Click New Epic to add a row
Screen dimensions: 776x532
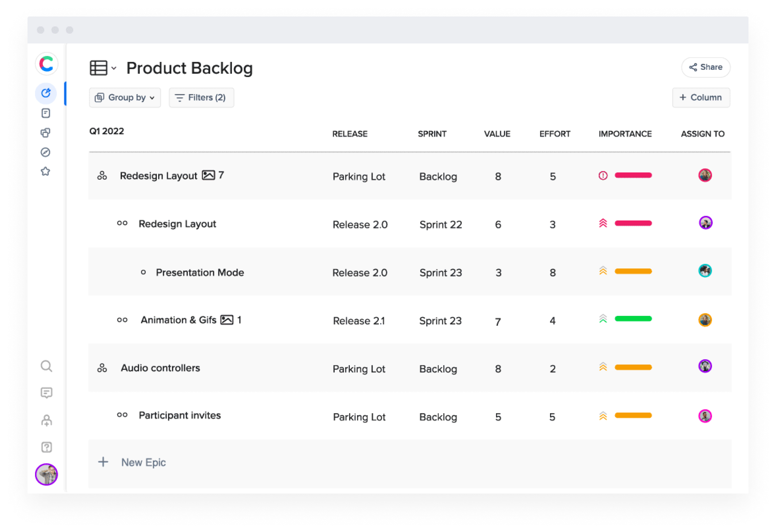pos(143,462)
